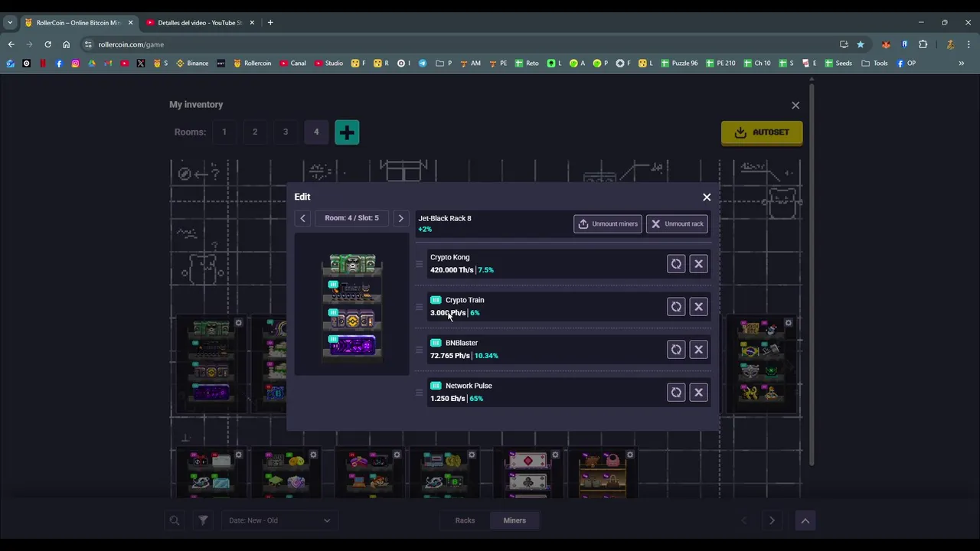
Task: Add a new room with plus button
Action: (x=347, y=132)
